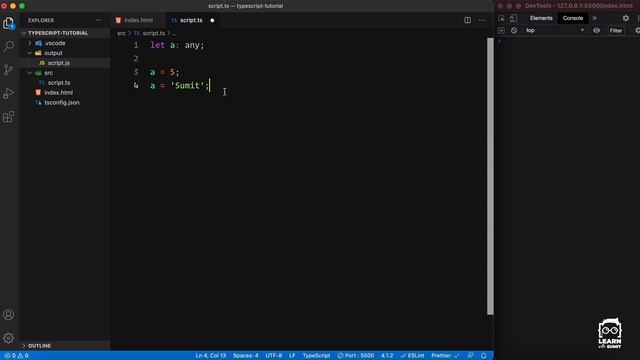The height and width of the screenshot is (360, 640).
Task: Split the editor to the right
Action: (x=467, y=20)
